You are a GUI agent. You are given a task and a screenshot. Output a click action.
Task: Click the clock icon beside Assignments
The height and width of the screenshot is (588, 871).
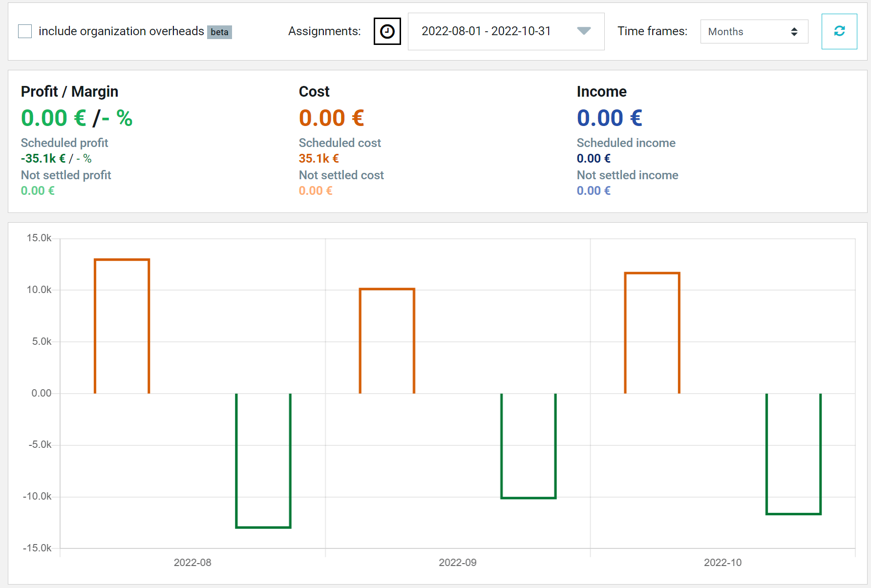[x=387, y=31]
